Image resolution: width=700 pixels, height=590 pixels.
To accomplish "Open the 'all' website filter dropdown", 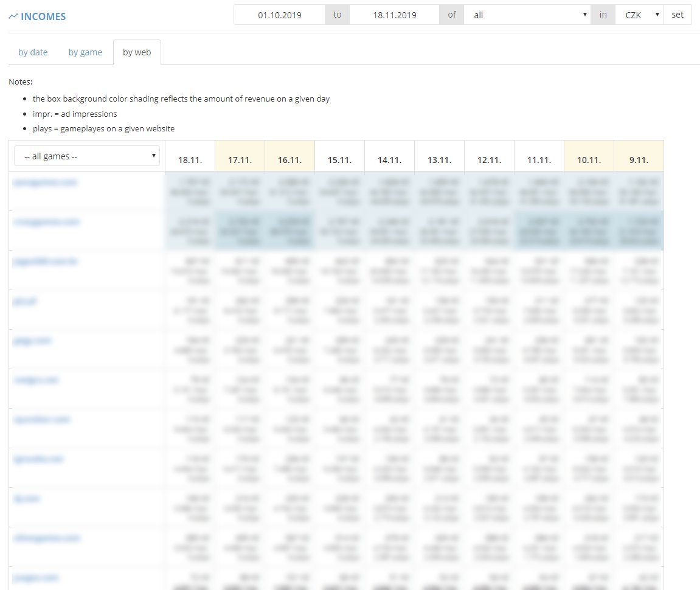I will pyautogui.click(x=527, y=15).
